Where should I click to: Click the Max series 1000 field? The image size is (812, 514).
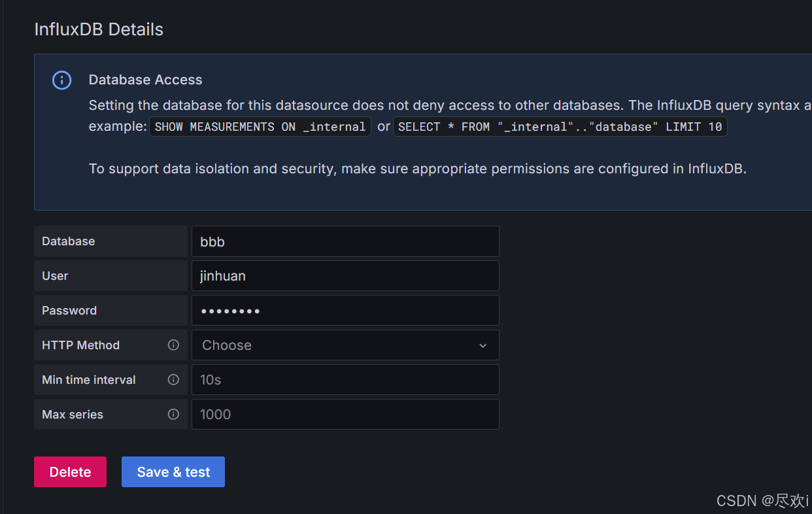(x=345, y=415)
